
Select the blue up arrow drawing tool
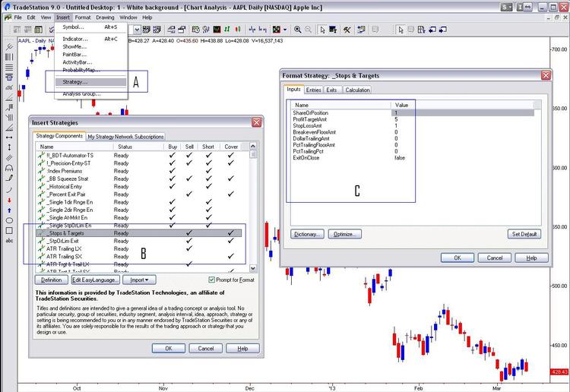[9, 210]
